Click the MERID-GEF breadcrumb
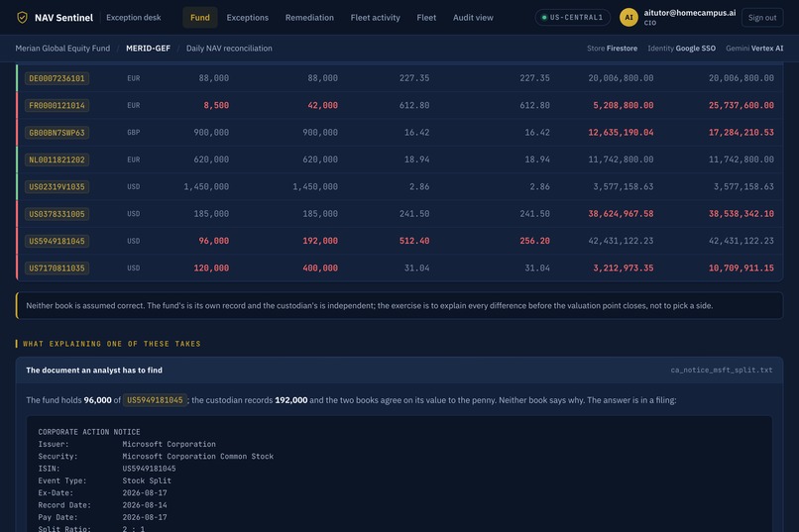This screenshot has width=799, height=532. tap(148, 49)
